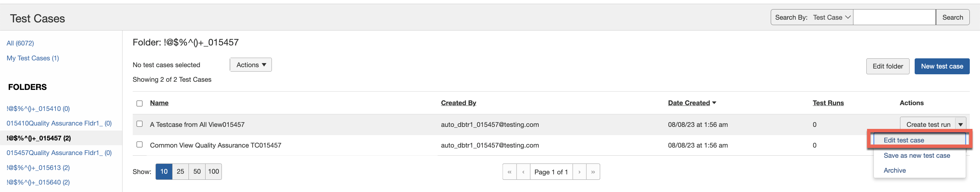The image size is (980, 192).
Task: Click the New test case button
Action: (x=942, y=66)
